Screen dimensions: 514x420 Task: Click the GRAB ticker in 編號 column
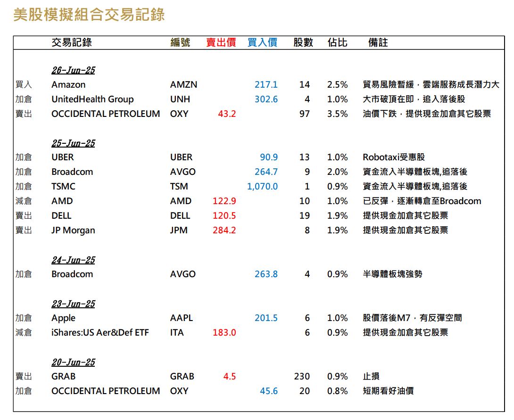(x=182, y=377)
